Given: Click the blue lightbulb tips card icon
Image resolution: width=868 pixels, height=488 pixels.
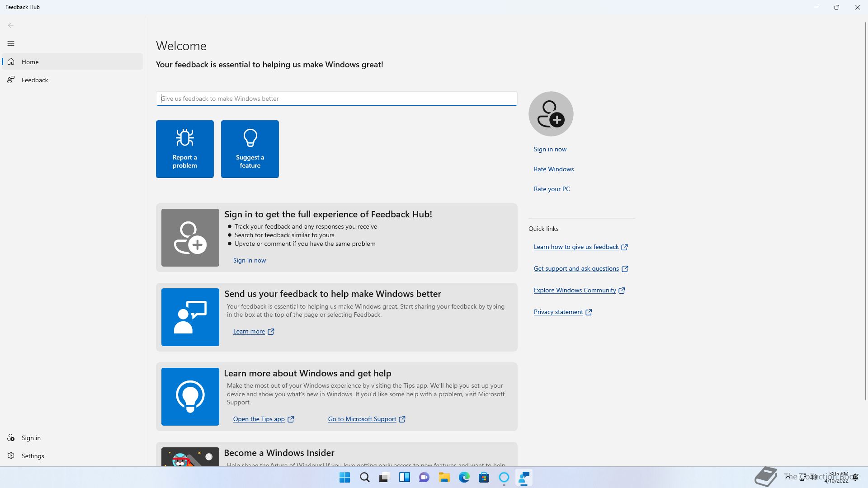Looking at the screenshot, I should (x=190, y=397).
